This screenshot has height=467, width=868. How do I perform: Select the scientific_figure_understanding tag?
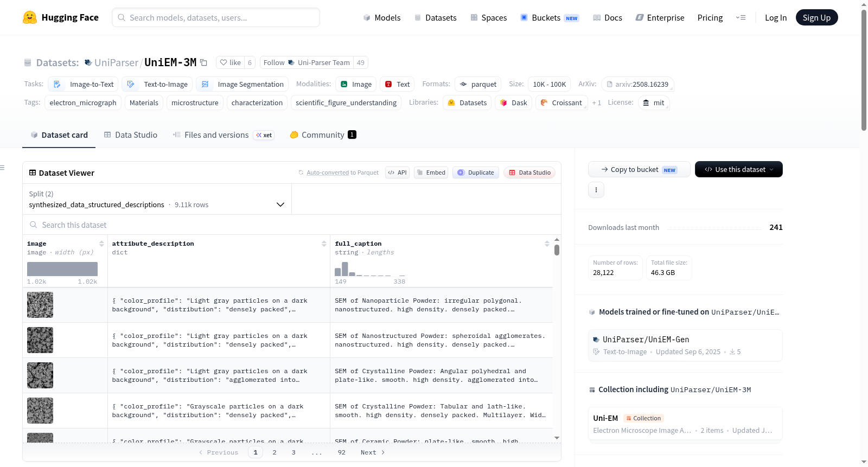coord(346,103)
